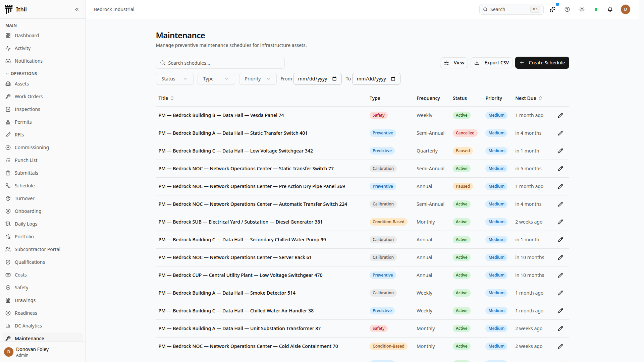Image resolution: width=644 pixels, height=362 pixels.
Task: Click the green online status indicator
Action: coord(596,9)
